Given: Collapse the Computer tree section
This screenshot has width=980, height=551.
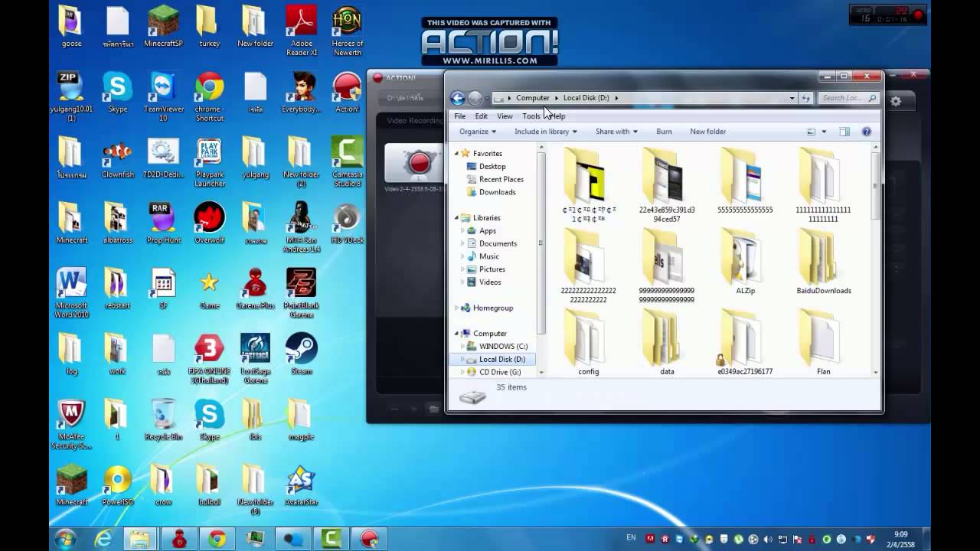Looking at the screenshot, I should [x=458, y=334].
